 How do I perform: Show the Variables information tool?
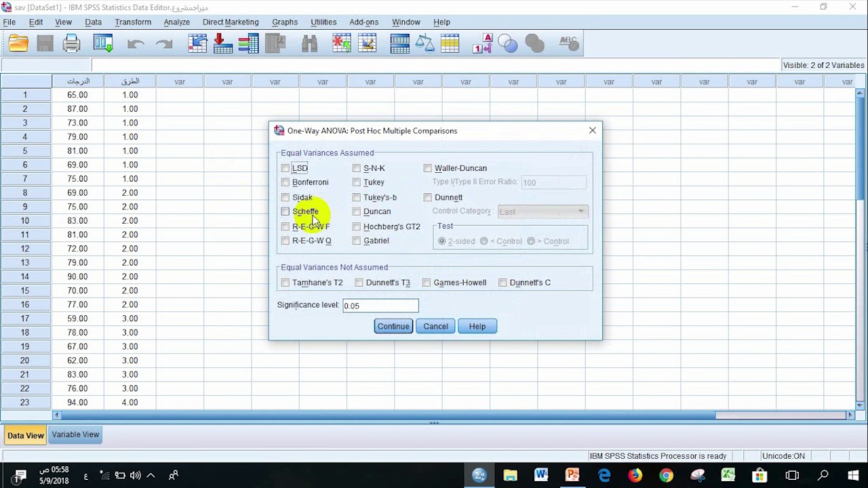[249, 44]
